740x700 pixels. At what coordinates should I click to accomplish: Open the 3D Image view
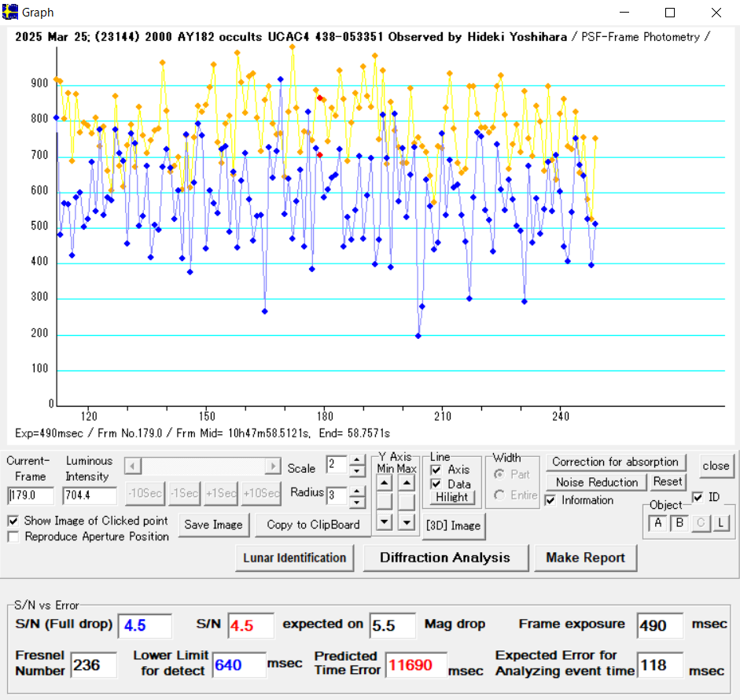(x=453, y=525)
